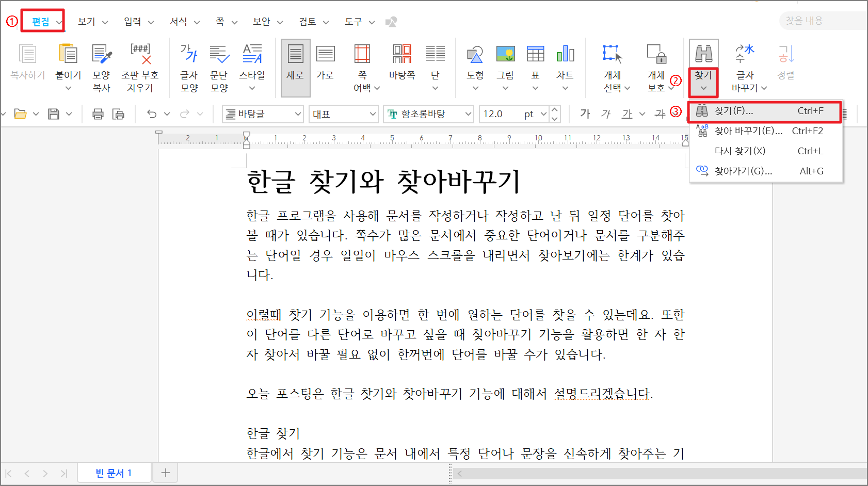Click the 정렬 sort icon

coord(786,54)
